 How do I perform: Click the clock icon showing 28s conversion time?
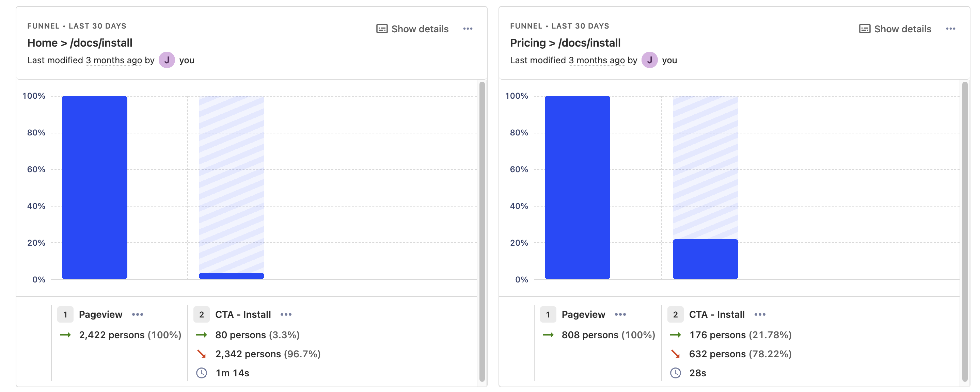pos(676,373)
